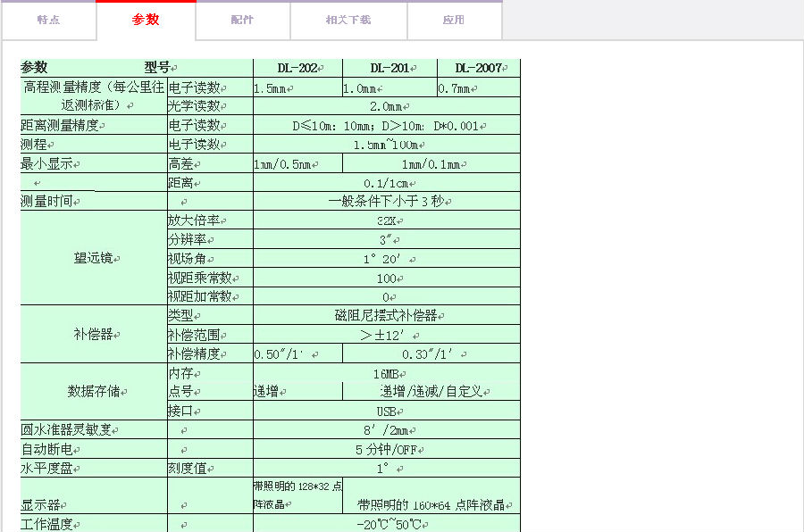Select the 参数 tab
Viewport: 804px width, 532px height.
(x=146, y=20)
